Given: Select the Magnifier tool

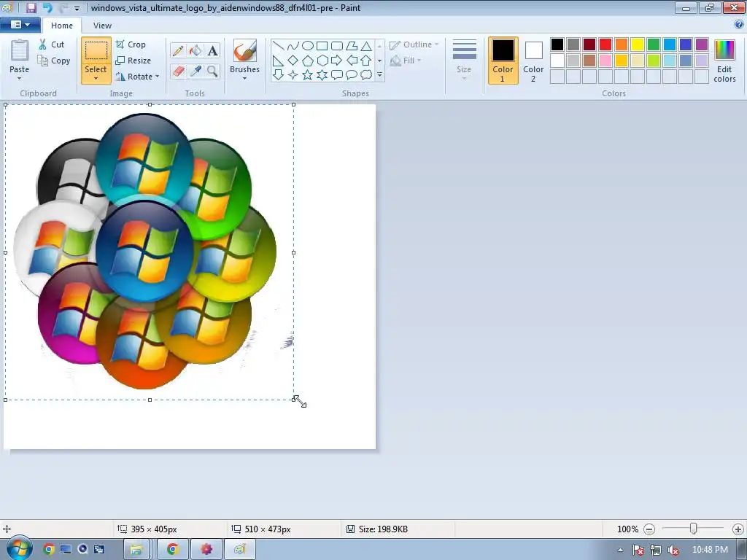Looking at the screenshot, I should [212, 71].
